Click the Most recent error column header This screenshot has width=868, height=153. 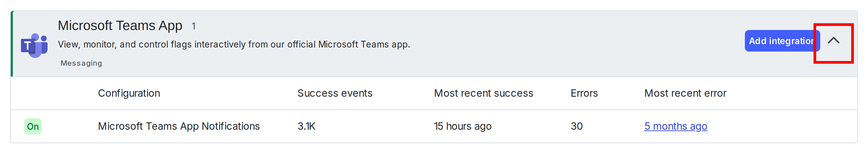point(685,93)
